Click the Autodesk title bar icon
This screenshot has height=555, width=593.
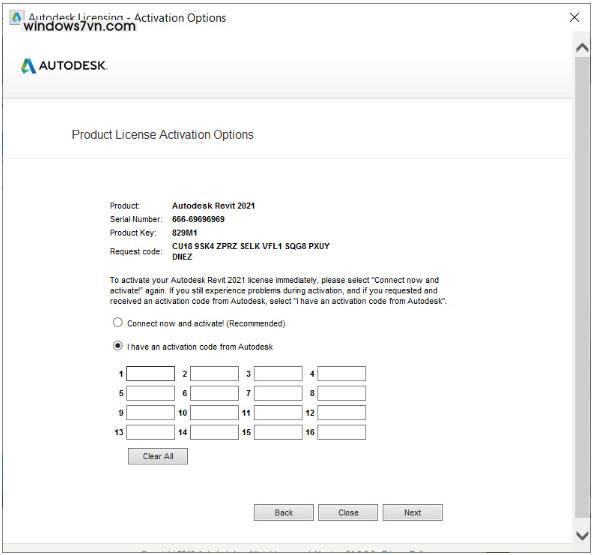[16, 17]
